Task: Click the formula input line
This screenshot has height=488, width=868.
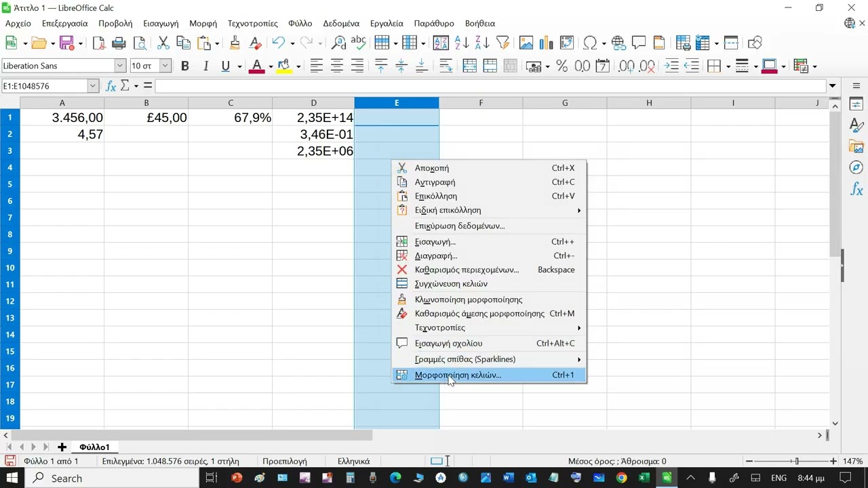Action: click(x=491, y=86)
